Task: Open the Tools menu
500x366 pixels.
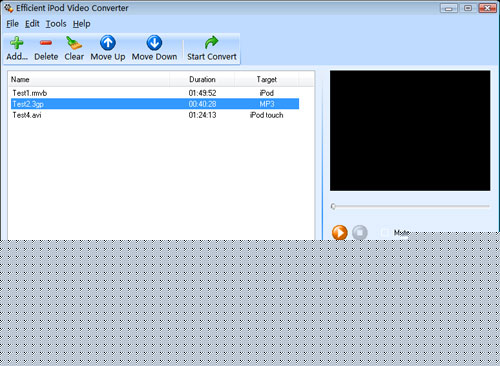Action: click(x=56, y=24)
